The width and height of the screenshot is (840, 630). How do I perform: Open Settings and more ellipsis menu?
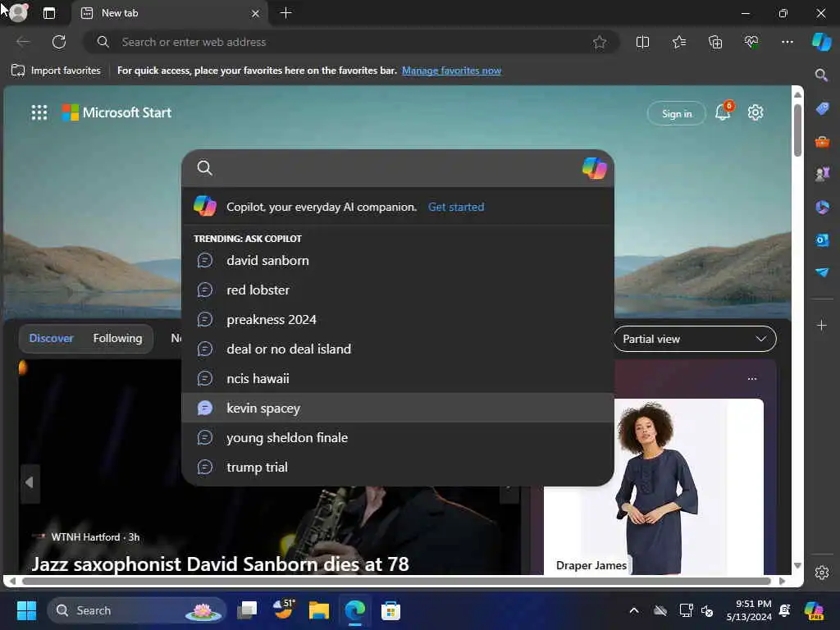787,42
